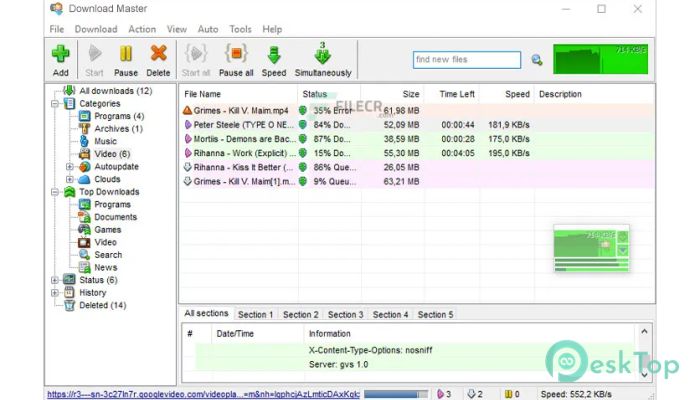Image resolution: width=700 pixels, height=400 pixels.
Task: Open the Auto menu
Action: click(x=208, y=29)
